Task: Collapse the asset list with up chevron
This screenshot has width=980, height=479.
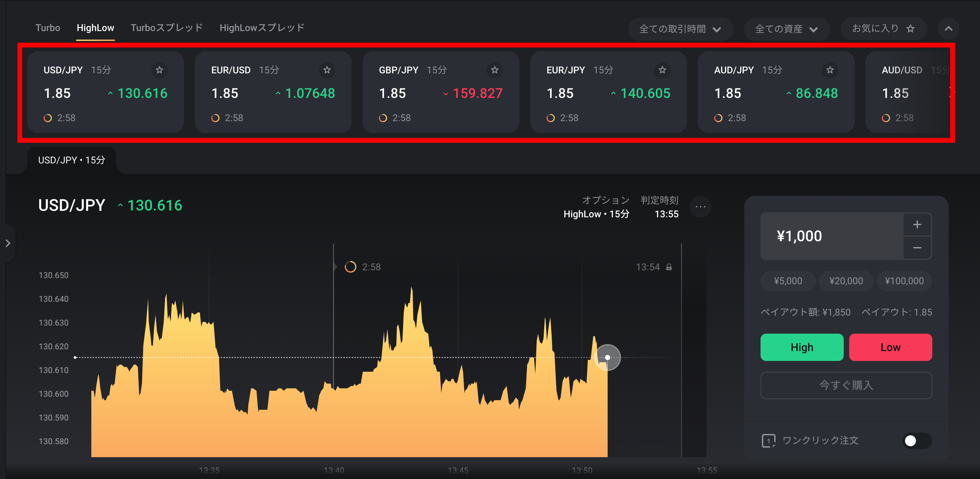Action: coord(948,29)
